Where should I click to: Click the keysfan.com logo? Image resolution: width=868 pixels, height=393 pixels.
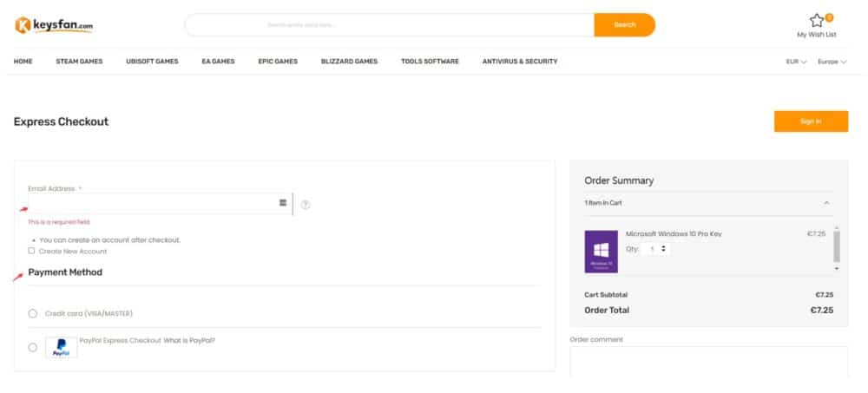(53, 25)
